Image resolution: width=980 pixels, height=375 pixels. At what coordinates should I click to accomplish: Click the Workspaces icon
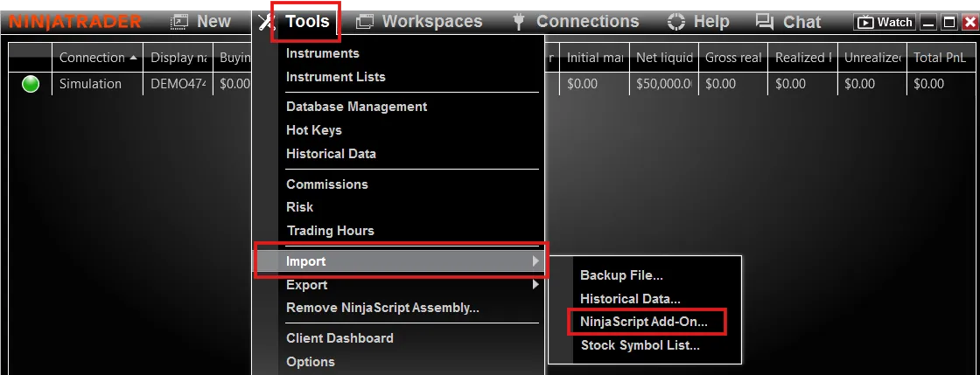364,23
